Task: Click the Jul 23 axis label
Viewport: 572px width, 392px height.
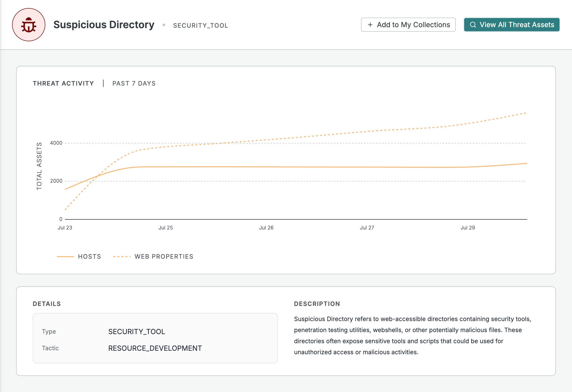Action: (65, 227)
